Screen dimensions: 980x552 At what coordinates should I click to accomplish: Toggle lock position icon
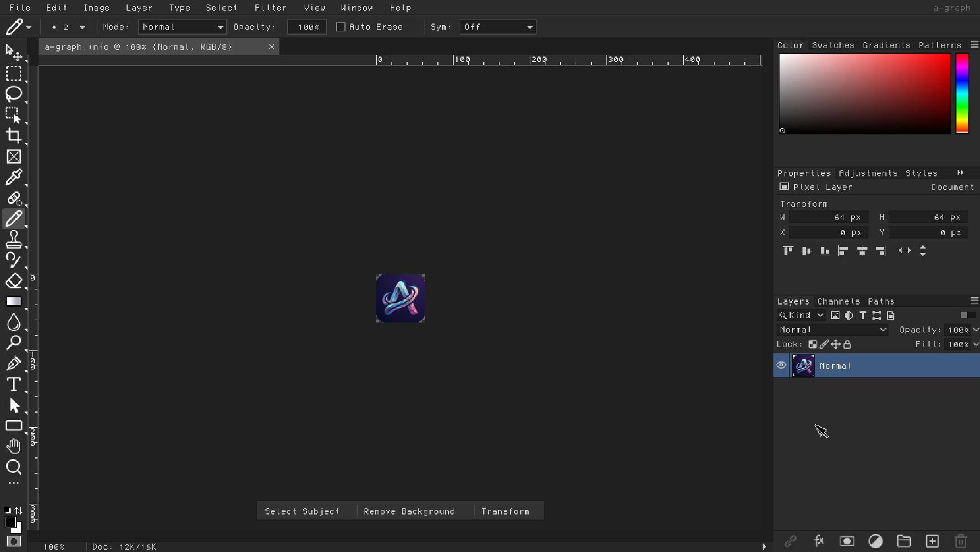coord(836,344)
